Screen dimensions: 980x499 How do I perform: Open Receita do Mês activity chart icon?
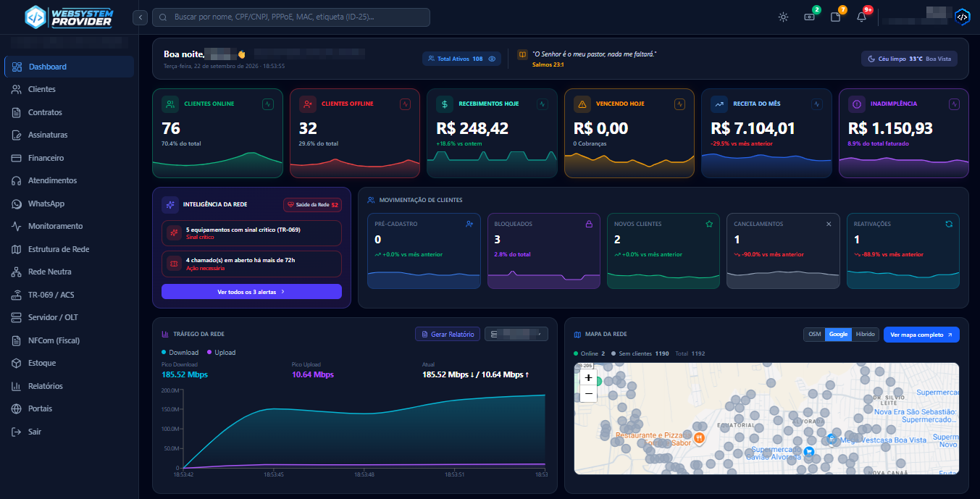click(x=817, y=104)
